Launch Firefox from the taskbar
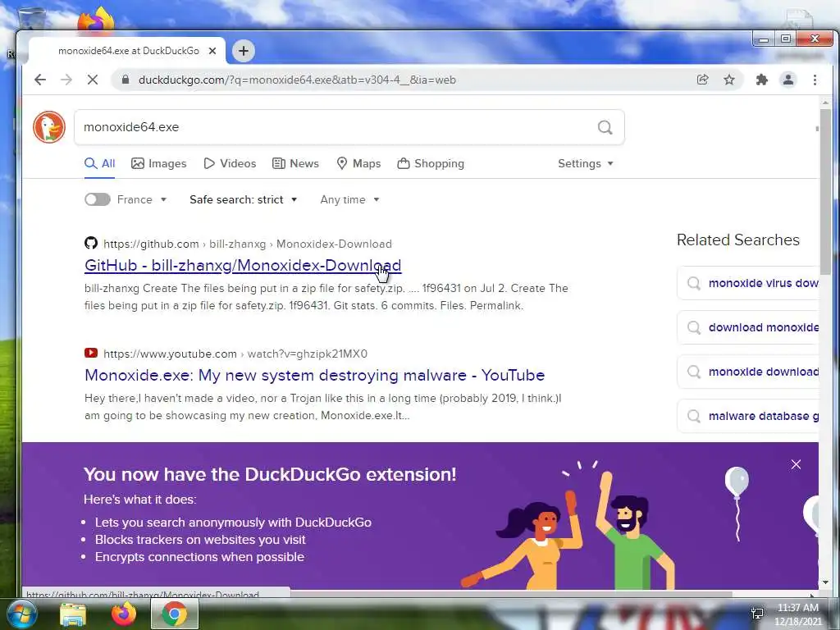 click(x=124, y=614)
